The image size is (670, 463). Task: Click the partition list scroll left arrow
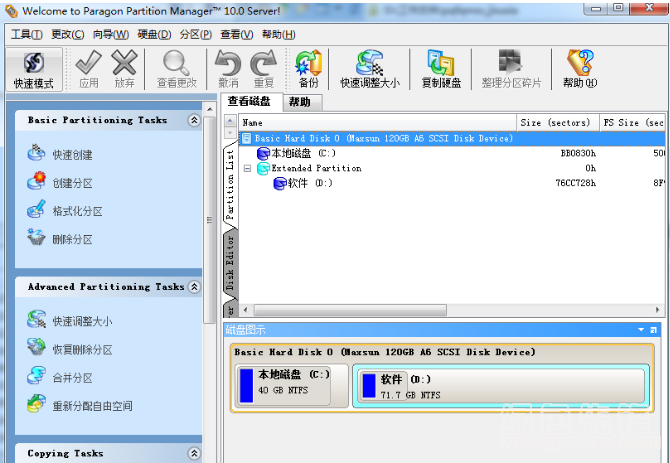(245, 310)
